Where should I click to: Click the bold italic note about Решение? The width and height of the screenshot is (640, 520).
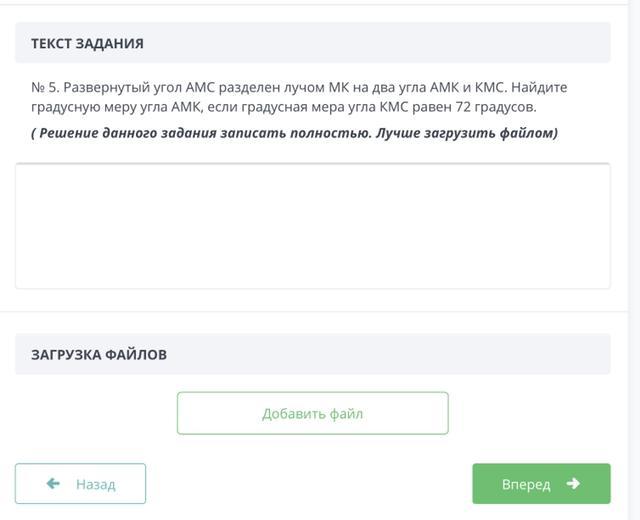[294, 133]
